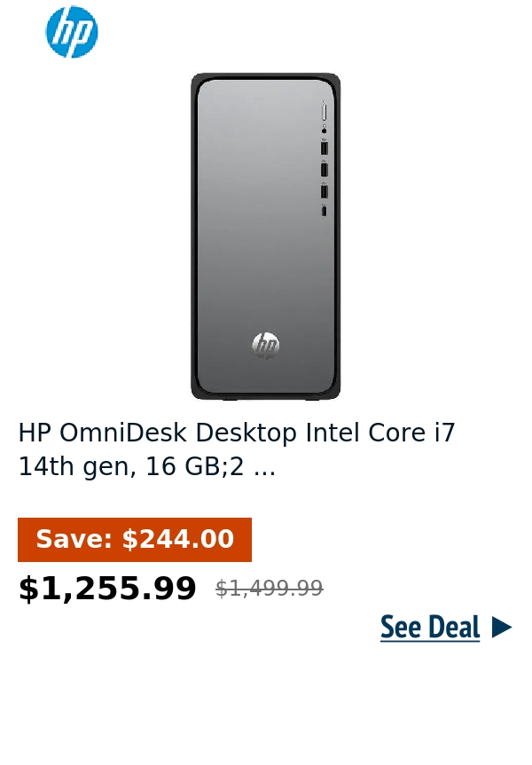Select the top USB port icon on the tower
This screenshot has height=765, width=532.
325,148
